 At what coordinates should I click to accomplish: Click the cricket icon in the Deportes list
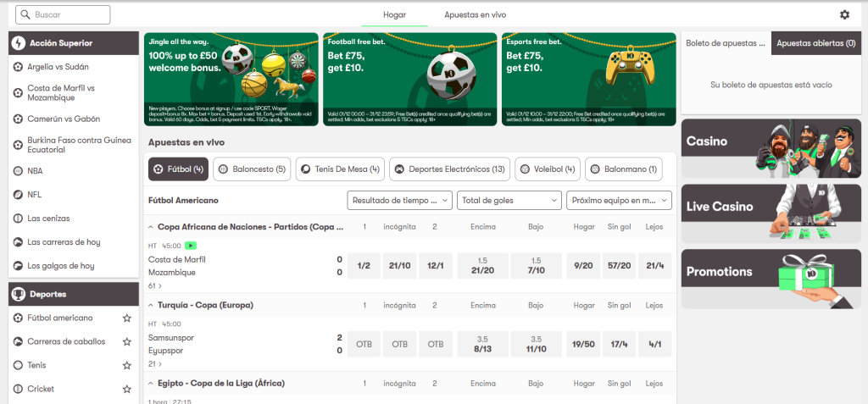click(x=19, y=389)
